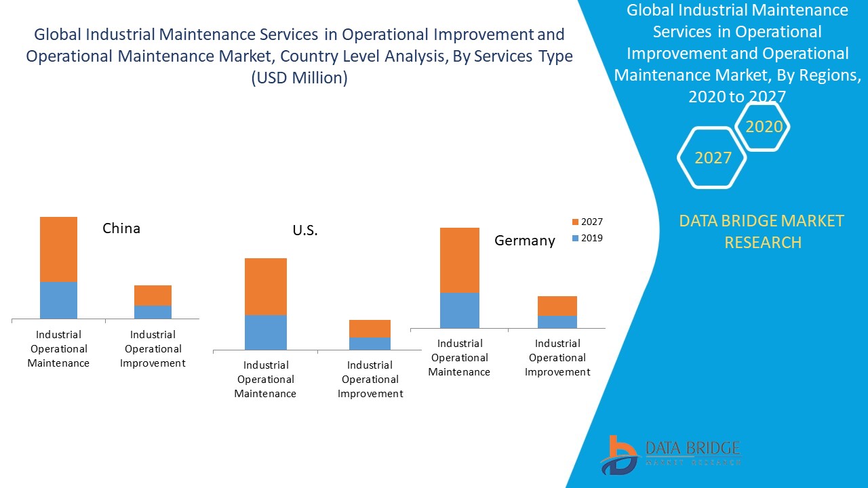Click the yellow 'DATA BRIDGE MARKET RESEARCH' text

pos(762,231)
